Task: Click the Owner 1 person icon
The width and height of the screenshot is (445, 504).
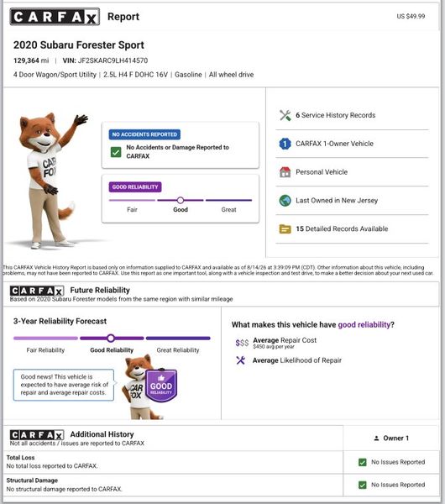Action: pos(376,438)
